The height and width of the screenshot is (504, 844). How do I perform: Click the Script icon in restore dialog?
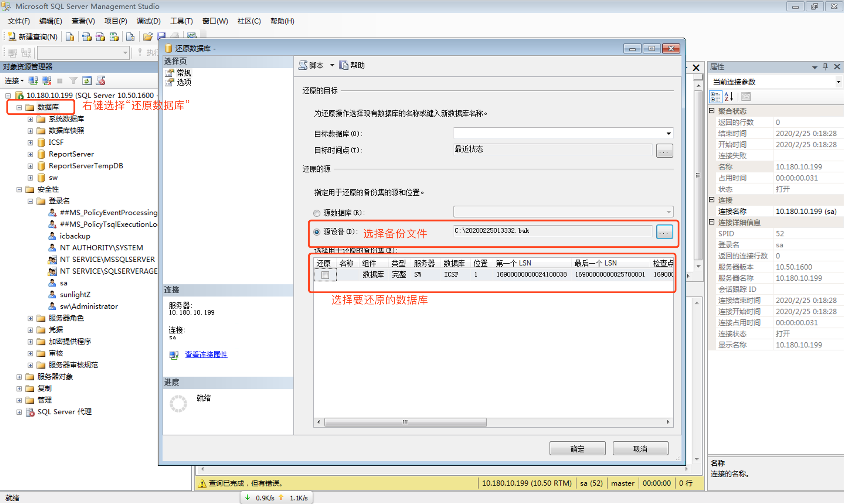click(303, 65)
